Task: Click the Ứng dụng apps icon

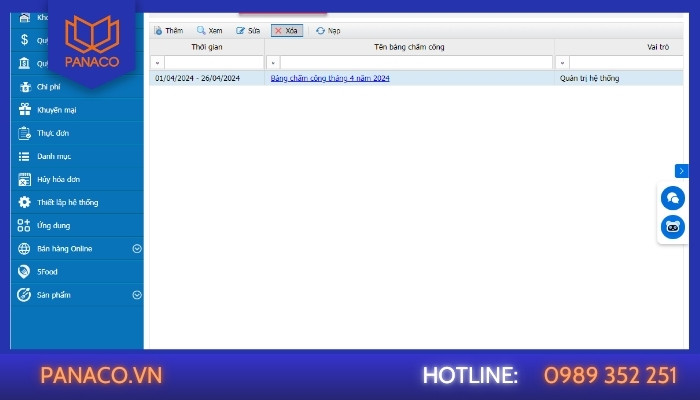Action: [24, 225]
